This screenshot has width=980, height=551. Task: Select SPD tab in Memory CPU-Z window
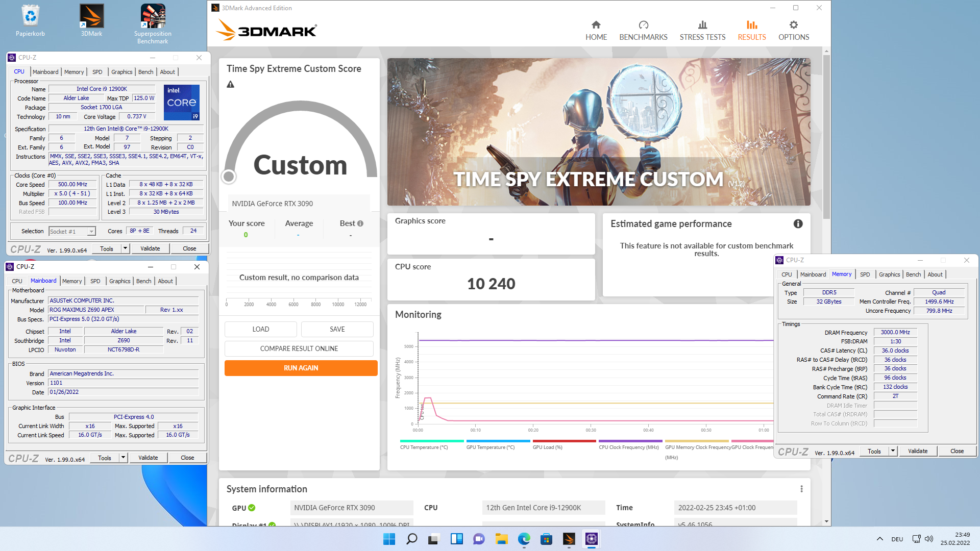(865, 274)
